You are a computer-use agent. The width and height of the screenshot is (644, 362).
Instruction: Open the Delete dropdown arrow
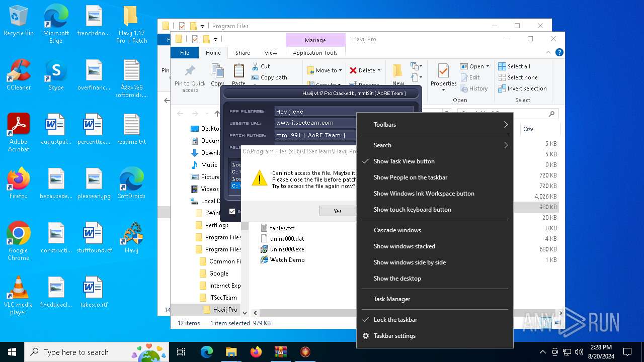[379, 70]
